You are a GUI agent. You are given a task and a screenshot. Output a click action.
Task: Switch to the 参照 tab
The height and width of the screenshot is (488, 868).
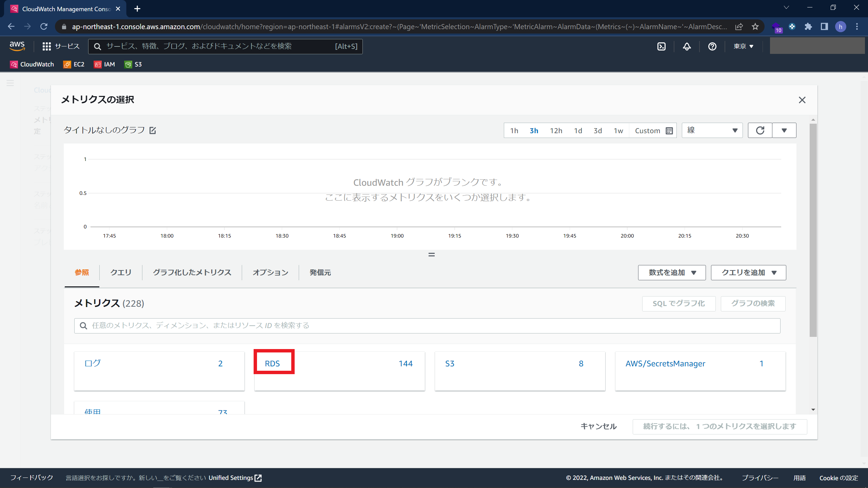(x=82, y=272)
